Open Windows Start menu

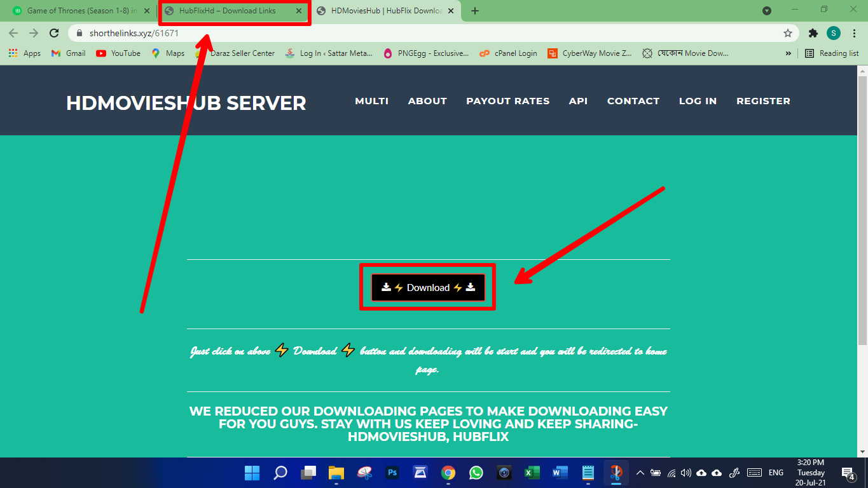252,473
